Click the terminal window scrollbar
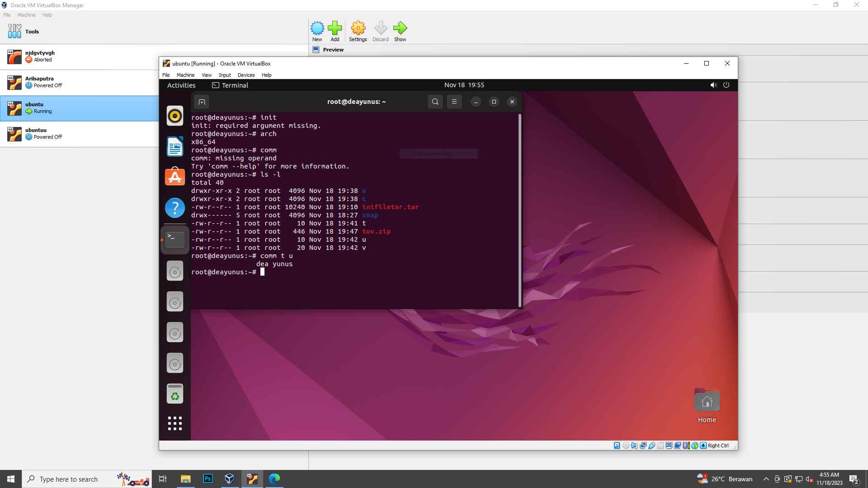Screen dimensions: 868x488 (519, 210)
